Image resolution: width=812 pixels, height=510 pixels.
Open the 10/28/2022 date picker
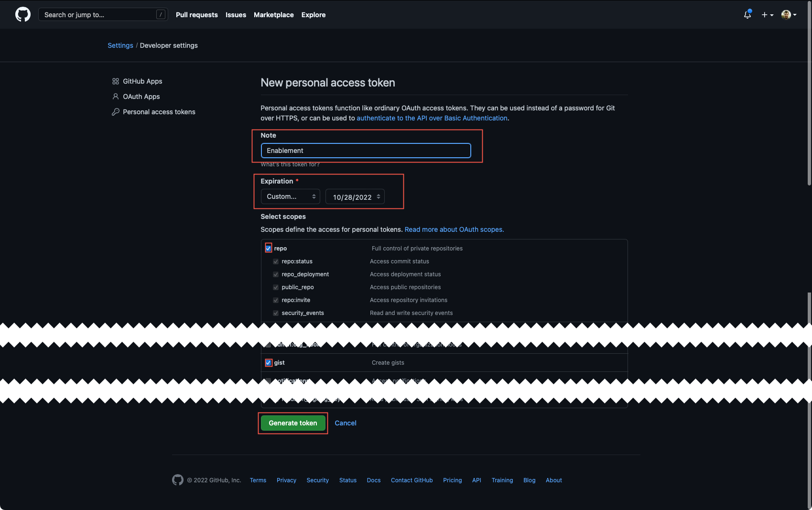(x=355, y=196)
